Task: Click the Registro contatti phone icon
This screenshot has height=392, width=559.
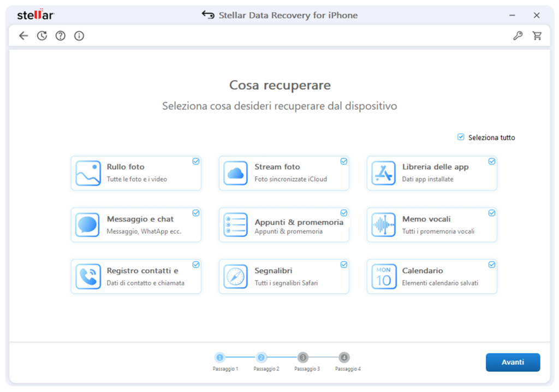Action: click(88, 276)
